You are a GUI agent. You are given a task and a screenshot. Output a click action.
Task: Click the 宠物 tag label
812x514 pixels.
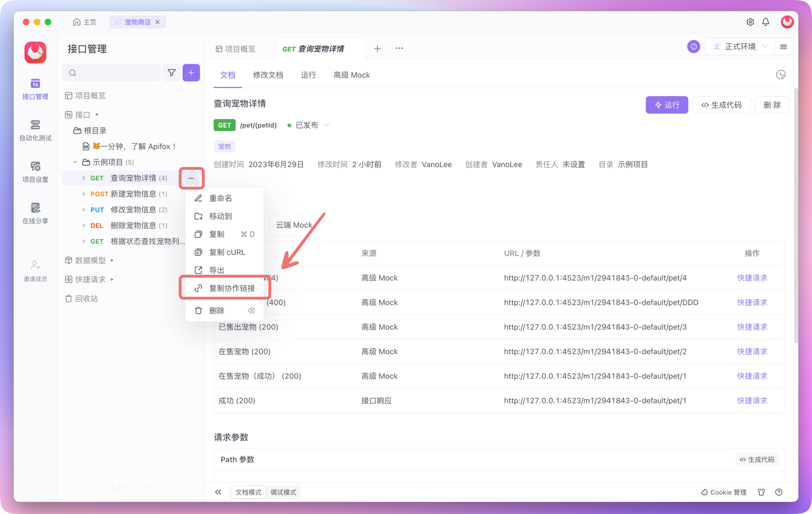(x=225, y=146)
